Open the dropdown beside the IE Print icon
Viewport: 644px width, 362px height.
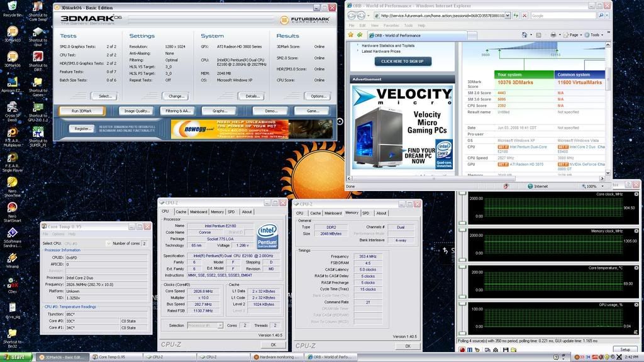point(559,35)
